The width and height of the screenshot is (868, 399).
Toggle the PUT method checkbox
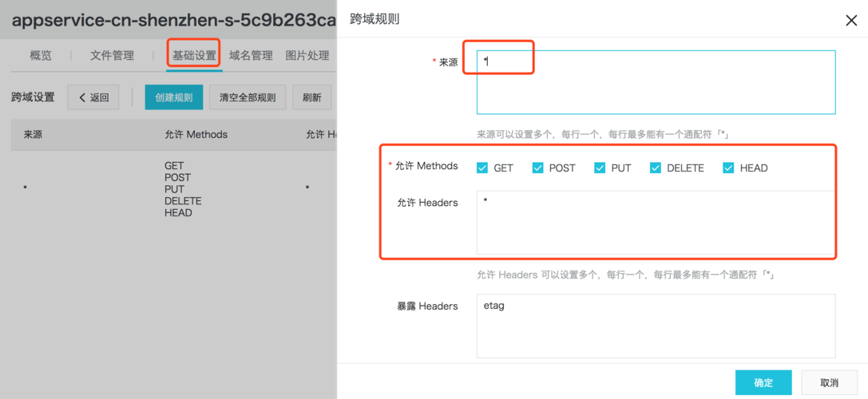600,168
